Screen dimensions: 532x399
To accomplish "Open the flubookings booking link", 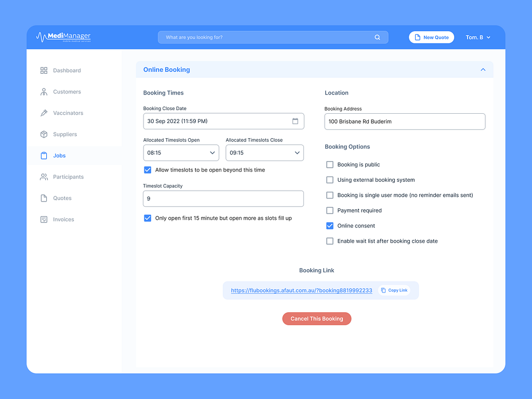I will (x=301, y=290).
